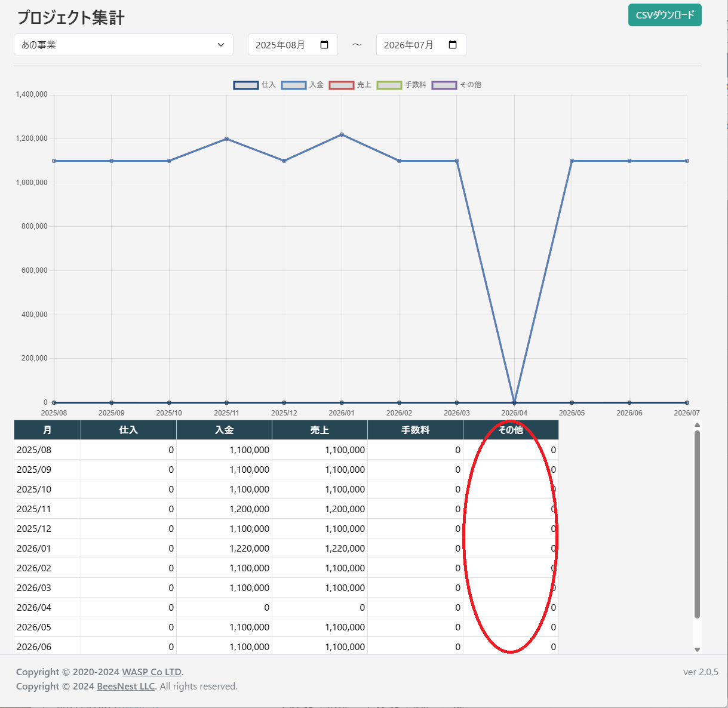Click the end date field 2026年07月
This screenshot has width=728, height=708.
[x=409, y=45]
